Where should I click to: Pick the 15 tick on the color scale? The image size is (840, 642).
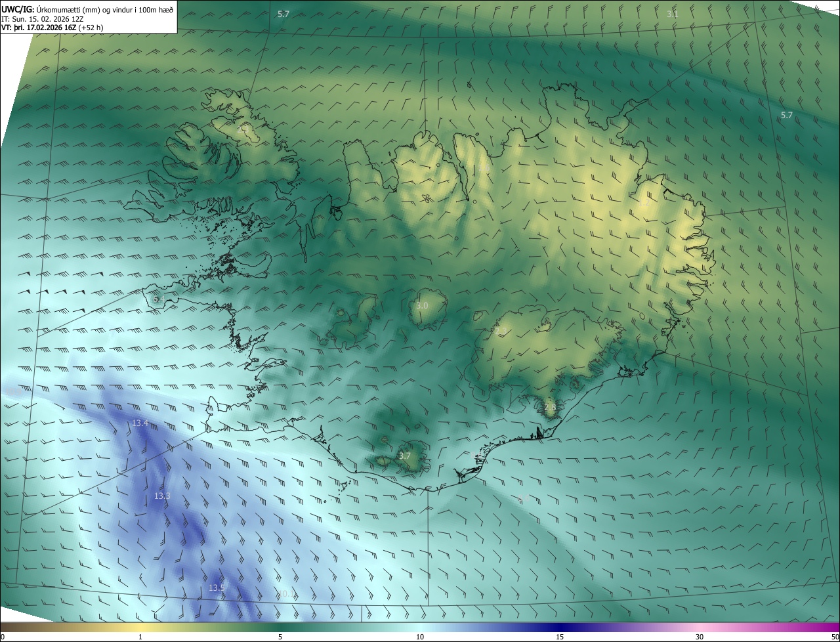point(560,637)
